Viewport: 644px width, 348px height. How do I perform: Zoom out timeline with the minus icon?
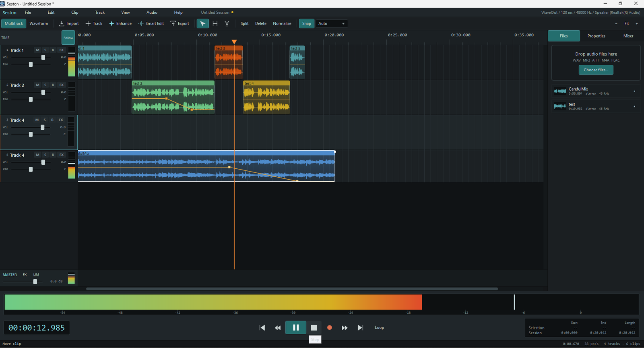(x=616, y=23)
